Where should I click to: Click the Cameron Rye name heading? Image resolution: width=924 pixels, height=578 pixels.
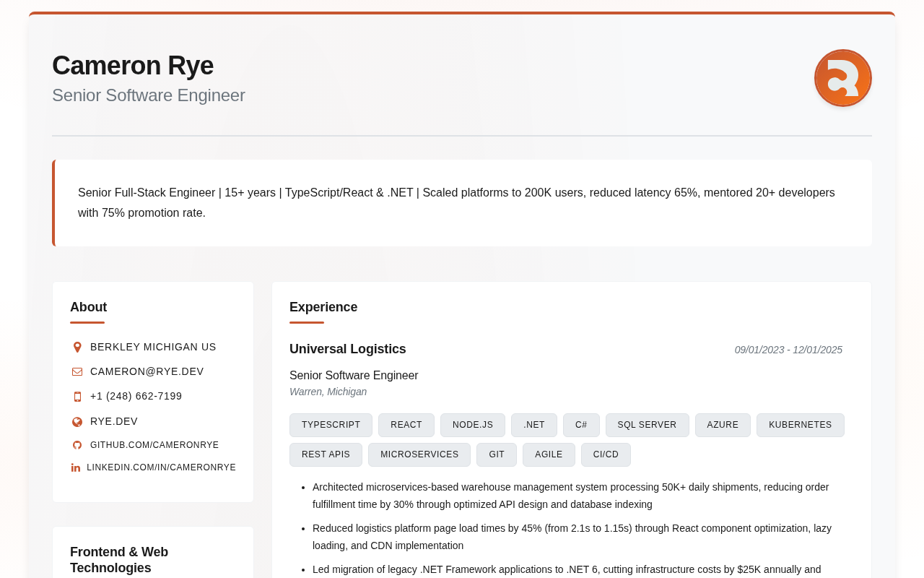click(133, 66)
